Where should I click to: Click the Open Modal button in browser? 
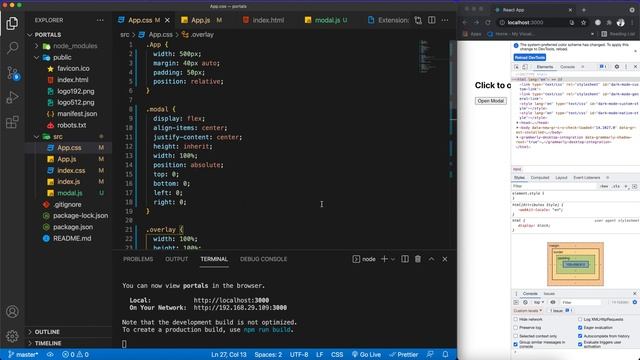click(491, 101)
